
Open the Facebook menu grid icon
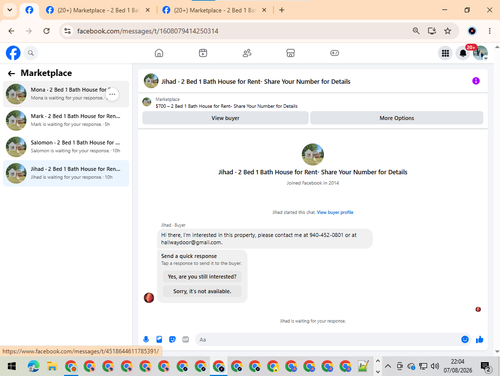445,53
